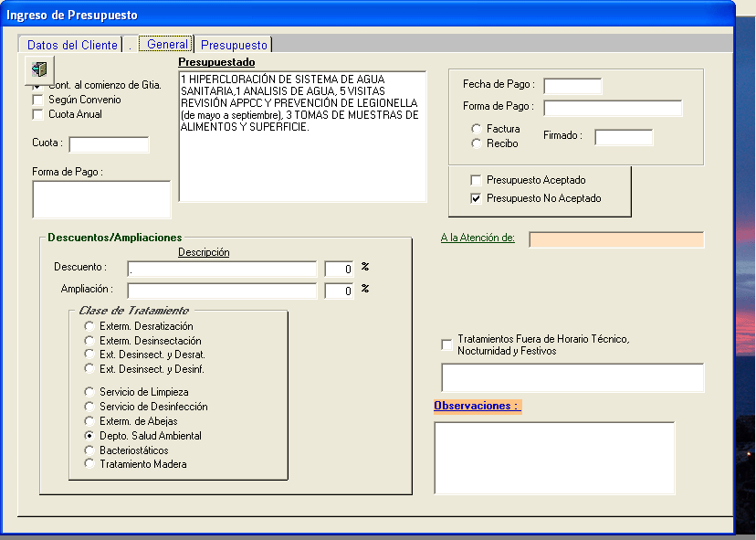Viewport: 756px width, 540px height.
Task: Enable the Según Convenio checkbox
Action: coord(38,100)
